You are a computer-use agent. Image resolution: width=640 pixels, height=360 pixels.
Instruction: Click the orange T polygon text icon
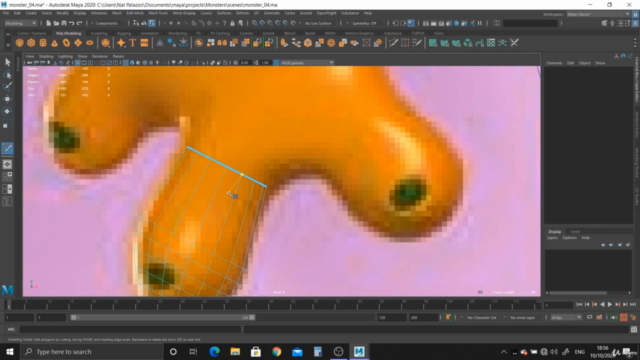click(133, 43)
